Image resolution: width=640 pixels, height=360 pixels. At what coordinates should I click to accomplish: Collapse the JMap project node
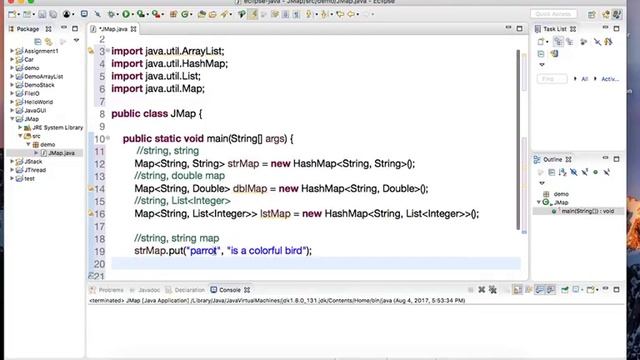pos(12,119)
